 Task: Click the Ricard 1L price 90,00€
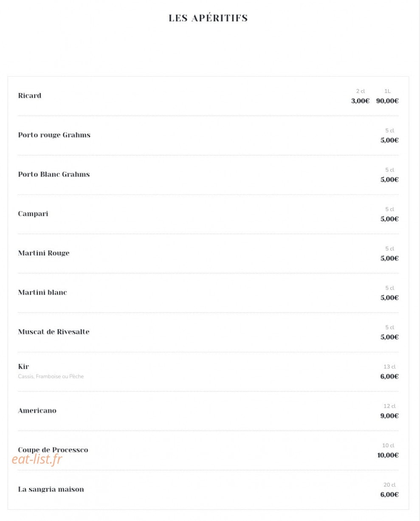click(x=387, y=101)
